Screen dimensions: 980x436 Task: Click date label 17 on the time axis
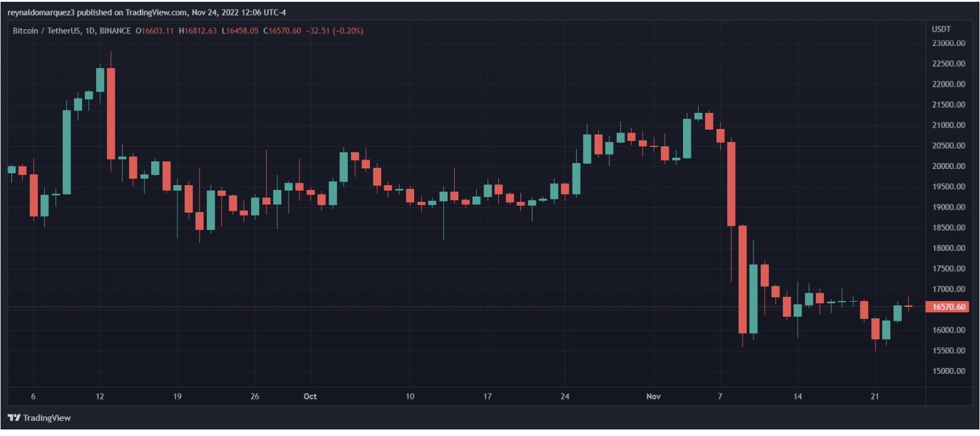coord(488,397)
